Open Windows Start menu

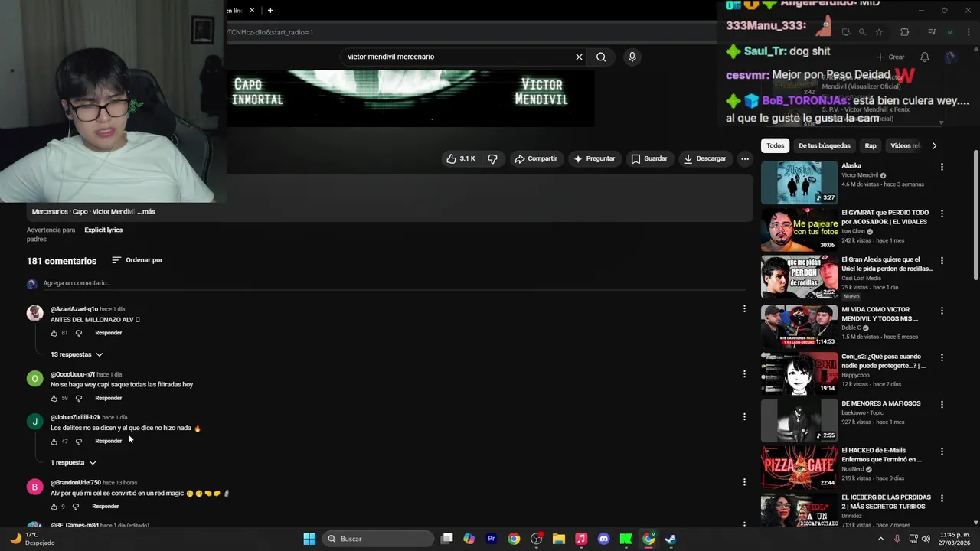pyautogui.click(x=309, y=539)
